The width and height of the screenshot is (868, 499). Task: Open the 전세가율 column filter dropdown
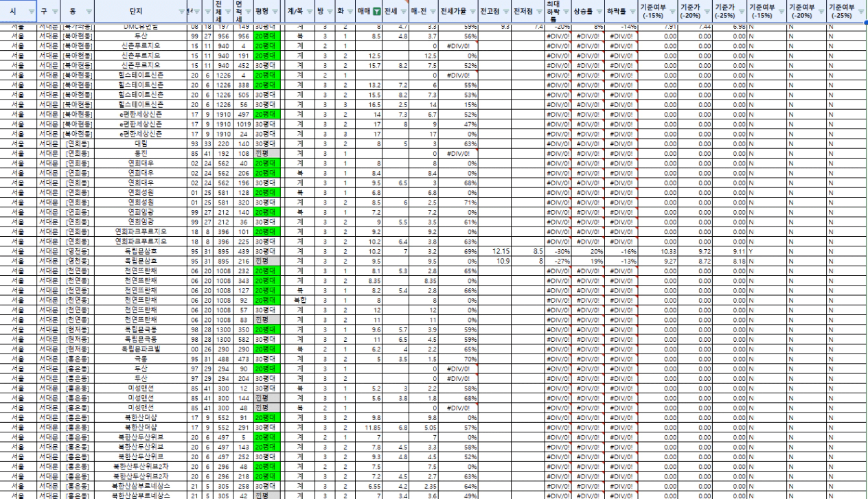click(473, 12)
